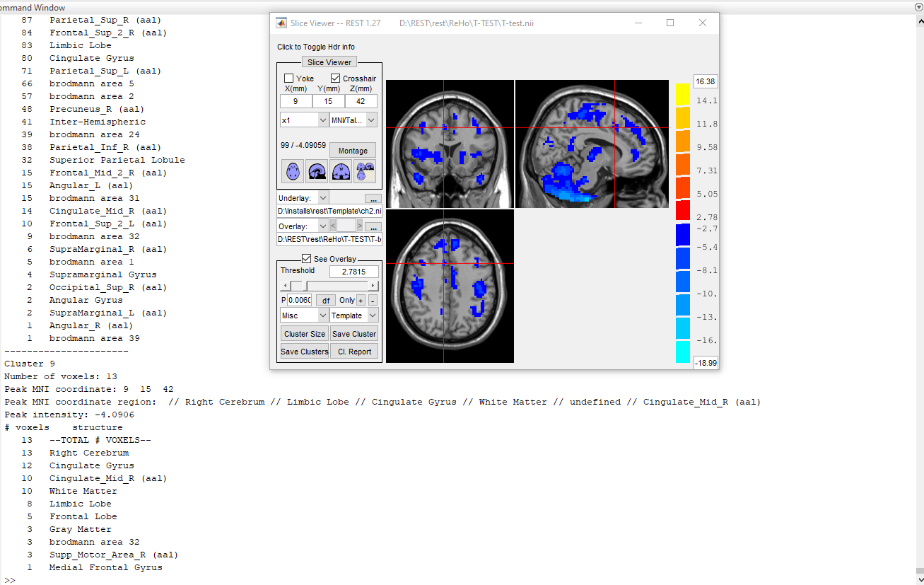The image size is (924, 585).
Task: Click 'Cluster 9' line in Command Window
Action: click(29, 364)
